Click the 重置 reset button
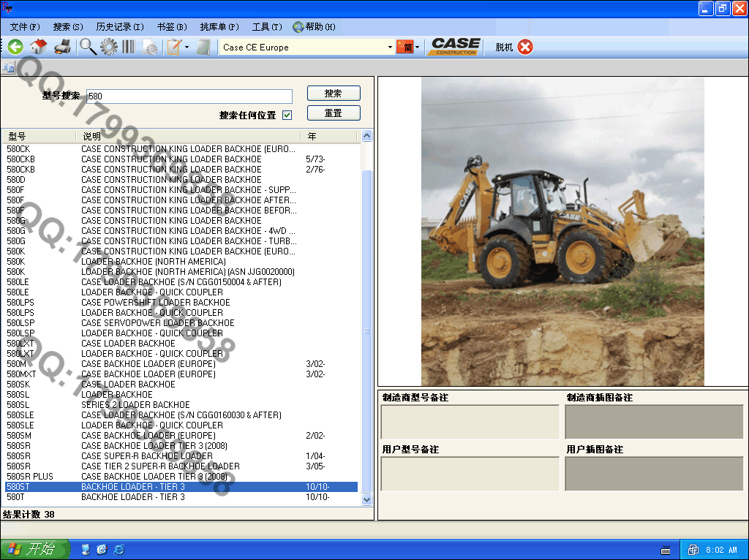749x560 pixels. tap(334, 113)
